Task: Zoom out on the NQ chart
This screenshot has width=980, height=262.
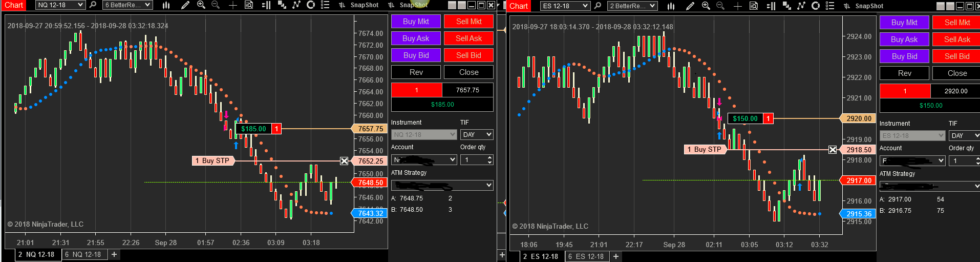Action: 216,5
